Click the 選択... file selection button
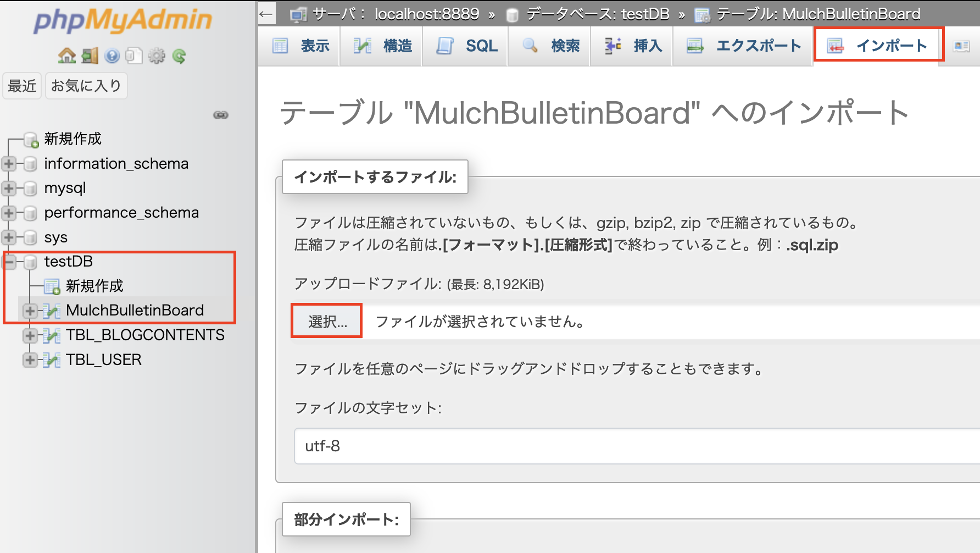Screen dimensions: 980x553 point(326,321)
